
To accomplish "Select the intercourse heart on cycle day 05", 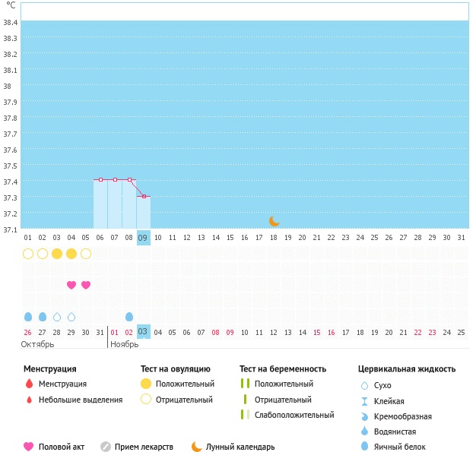I will [x=86, y=285].
